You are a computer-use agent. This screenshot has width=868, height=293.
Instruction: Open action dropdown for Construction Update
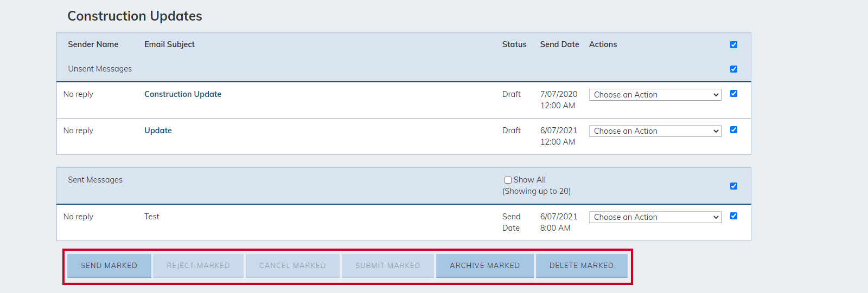click(x=655, y=95)
